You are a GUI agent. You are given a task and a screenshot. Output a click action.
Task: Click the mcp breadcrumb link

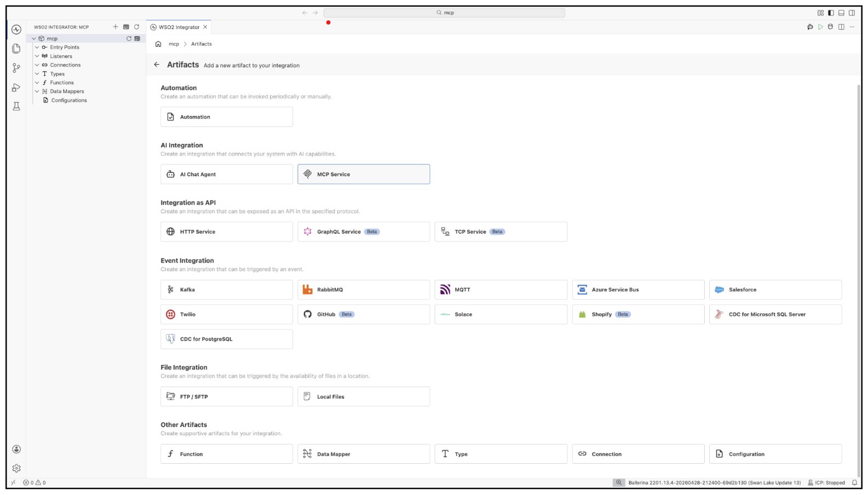click(x=173, y=44)
